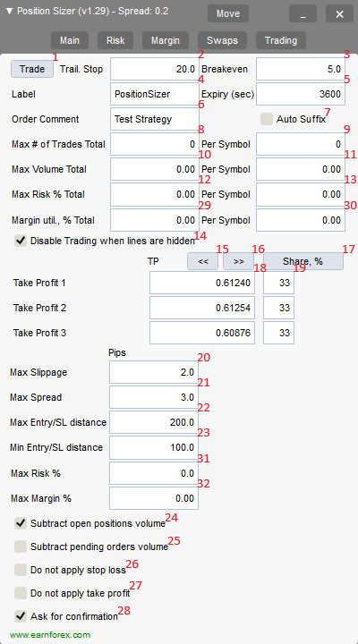This screenshot has width=358, height=644.
Task: Click the << remove take-profit button
Action: [x=202, y=261]
